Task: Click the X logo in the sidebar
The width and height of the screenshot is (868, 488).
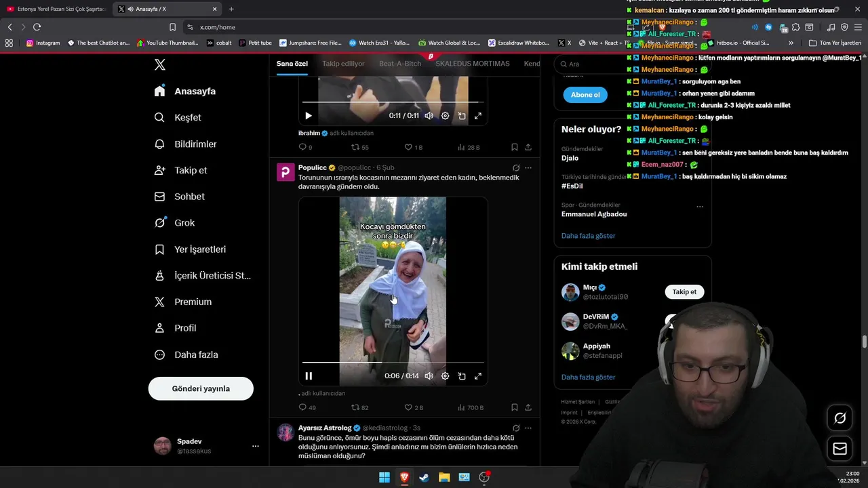Action: click(160, 65)
